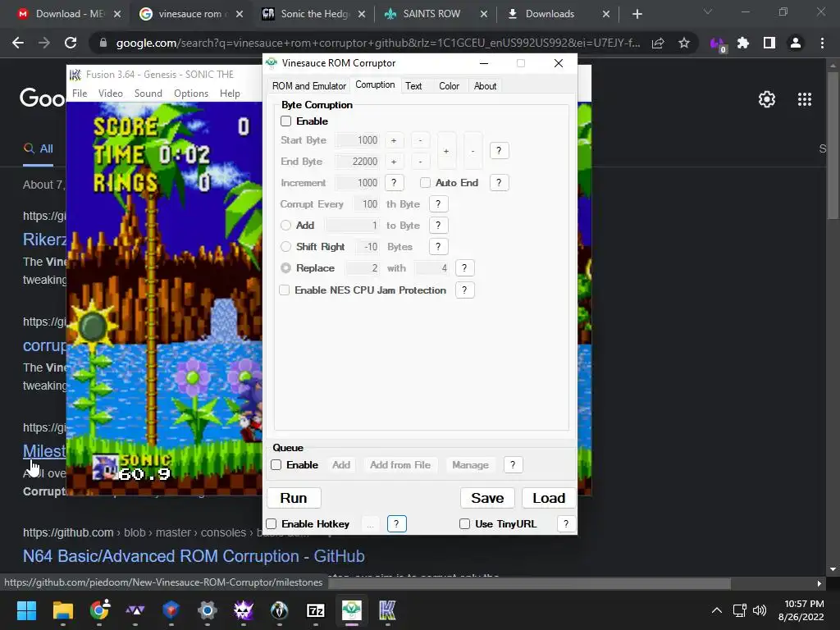This screenshot has height=630, width=840.
Task: Switch to the Text tab
Action: click(413, 85)
